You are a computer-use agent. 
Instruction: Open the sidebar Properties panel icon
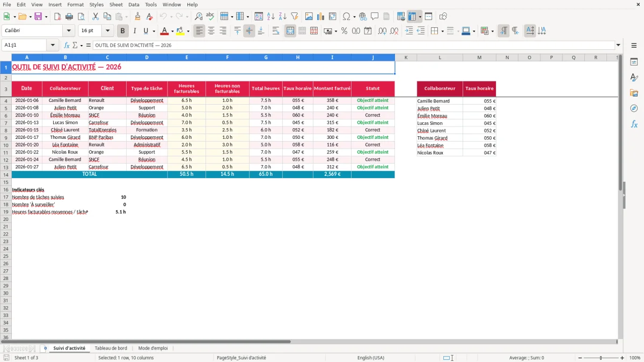[x=634, y=62]
